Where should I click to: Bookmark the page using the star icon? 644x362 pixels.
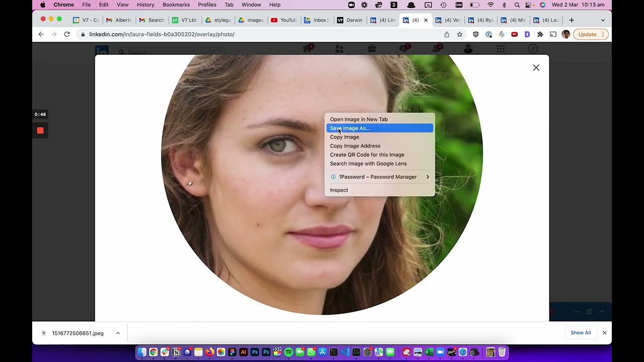(460, 34)
